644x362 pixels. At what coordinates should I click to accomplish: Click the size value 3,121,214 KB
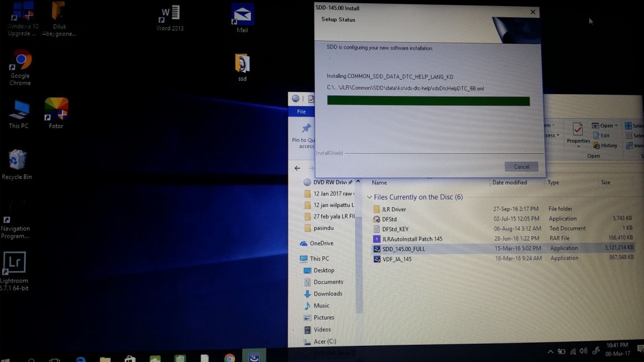click(619, 247)
